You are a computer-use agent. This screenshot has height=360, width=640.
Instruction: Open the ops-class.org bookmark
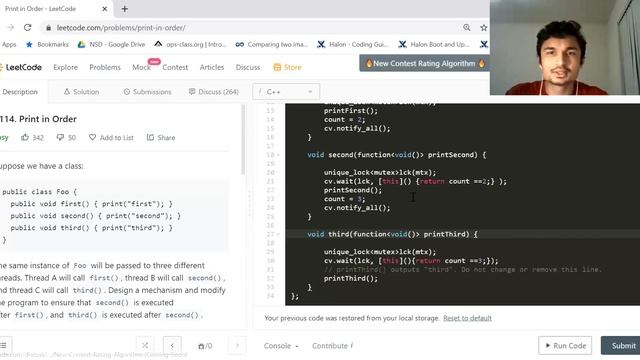190,44
